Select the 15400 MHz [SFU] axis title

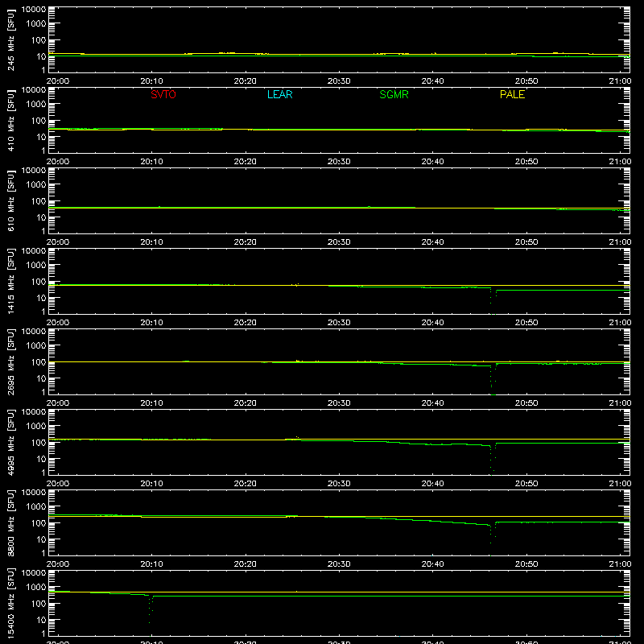coord(11,603)
